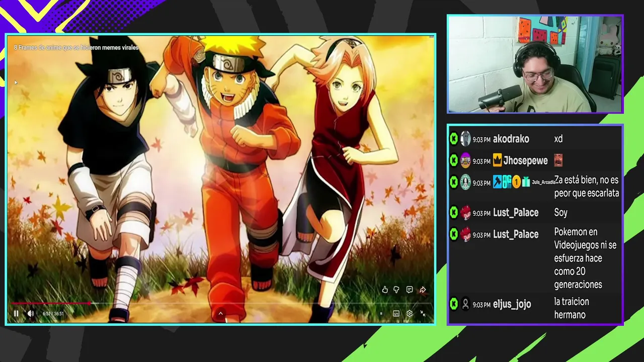Click the message 'la traicion hermano'
644x362 pixels.
572,308
